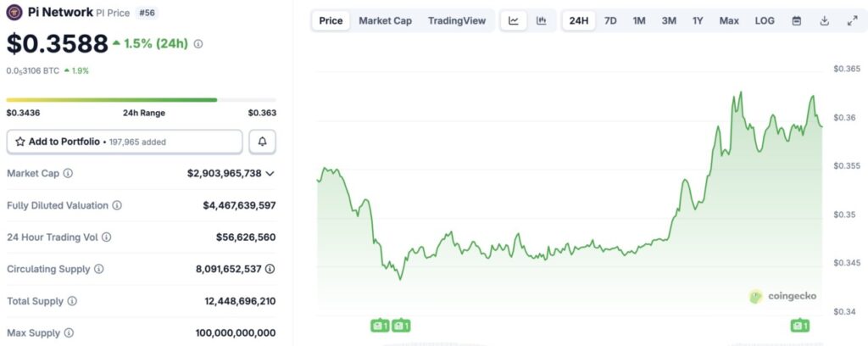This screenshot has width=868, height=346.
Task: Click Add to Portfolio button
Action: pyautogui.click(x=124, y=142)
